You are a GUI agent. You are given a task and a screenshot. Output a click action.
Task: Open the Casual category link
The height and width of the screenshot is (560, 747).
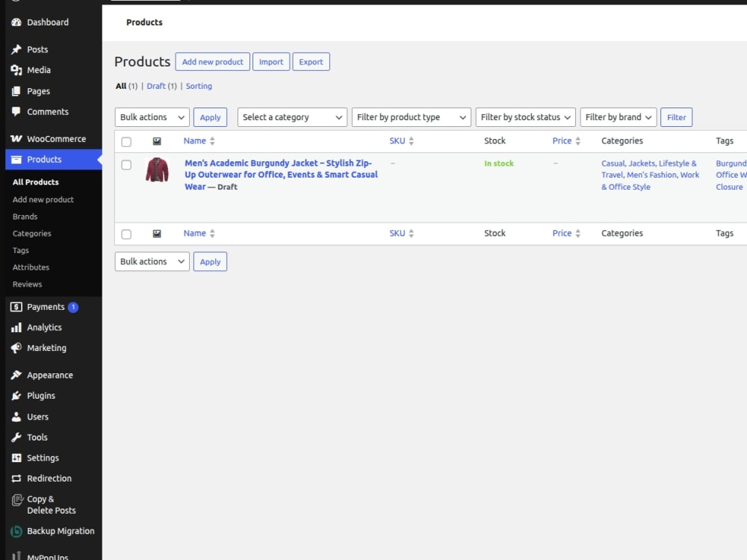point(613,164)
